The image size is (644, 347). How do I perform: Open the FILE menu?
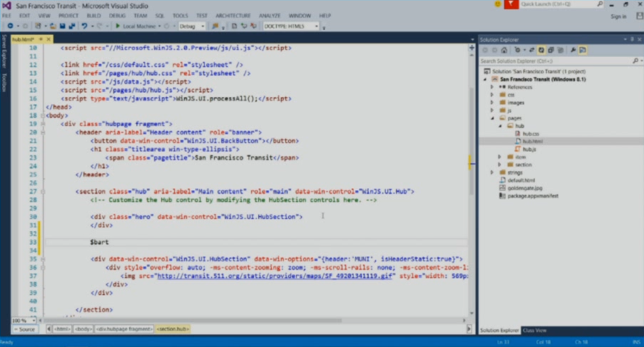6,16
